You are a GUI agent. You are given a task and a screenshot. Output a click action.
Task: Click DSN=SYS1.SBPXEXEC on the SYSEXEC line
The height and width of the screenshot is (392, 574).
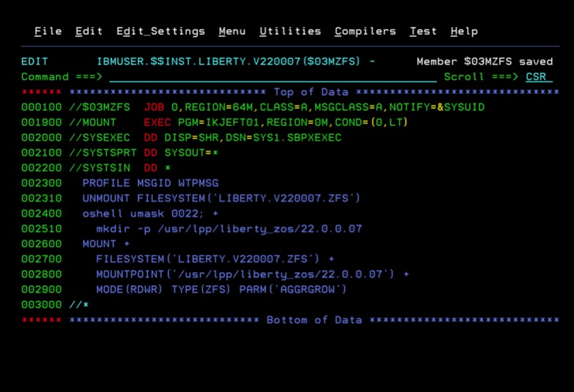[283, 138]
